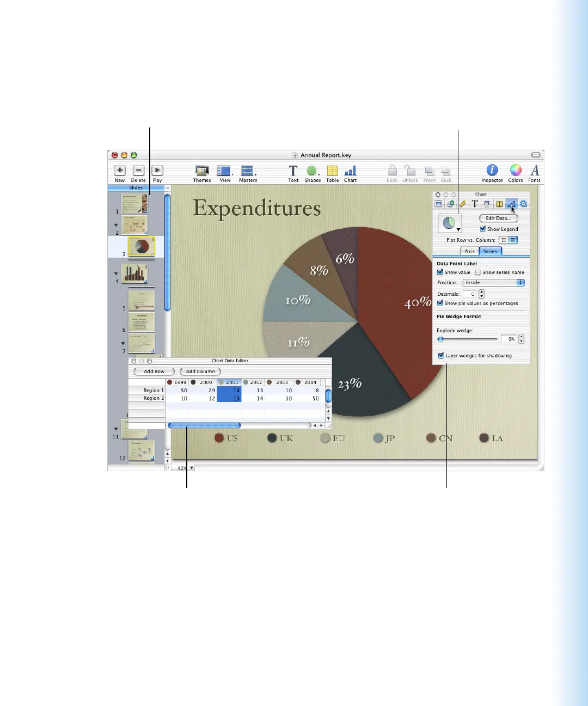
Task: Click the Play slideshow icon
Action: [x=157, y=171]
